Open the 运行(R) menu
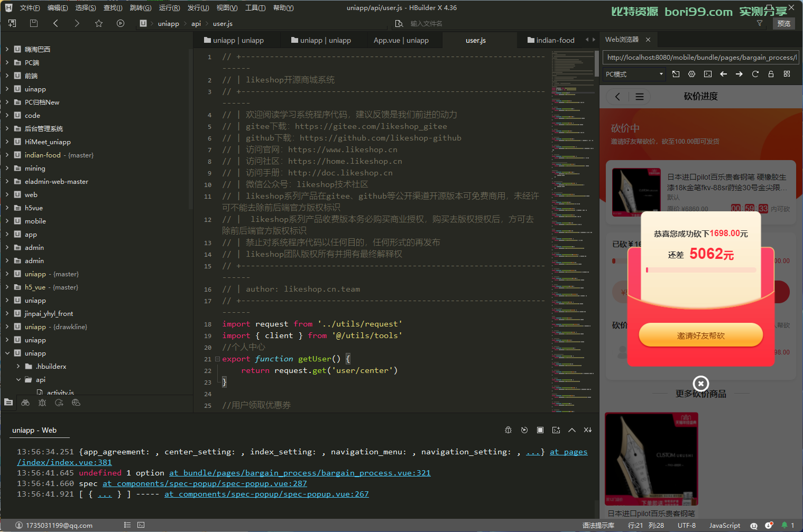 point(170,8)
